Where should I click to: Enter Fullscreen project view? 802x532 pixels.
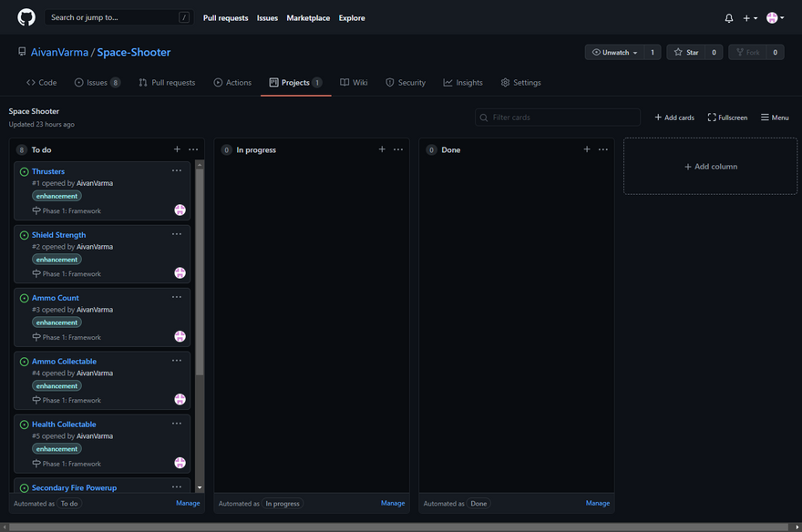(727, 118)
